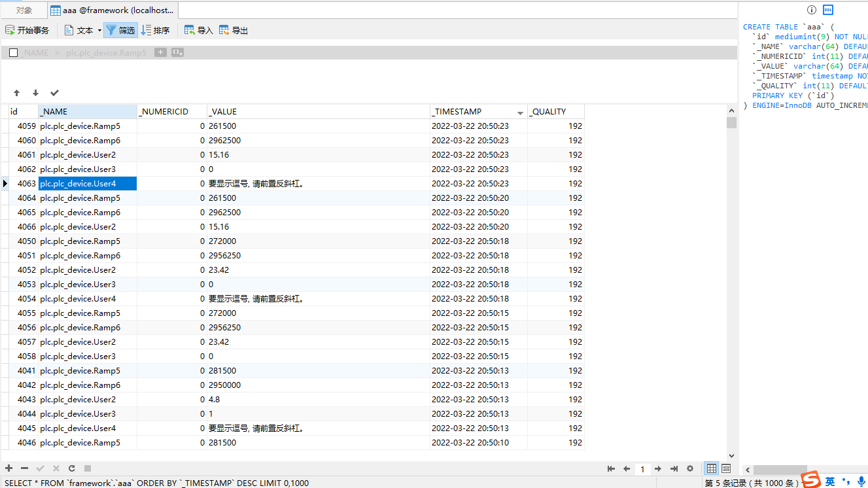Enable the _NAME filter condition checkbox
The height and width of the screenshot is (488, 868).
point(13,52)
